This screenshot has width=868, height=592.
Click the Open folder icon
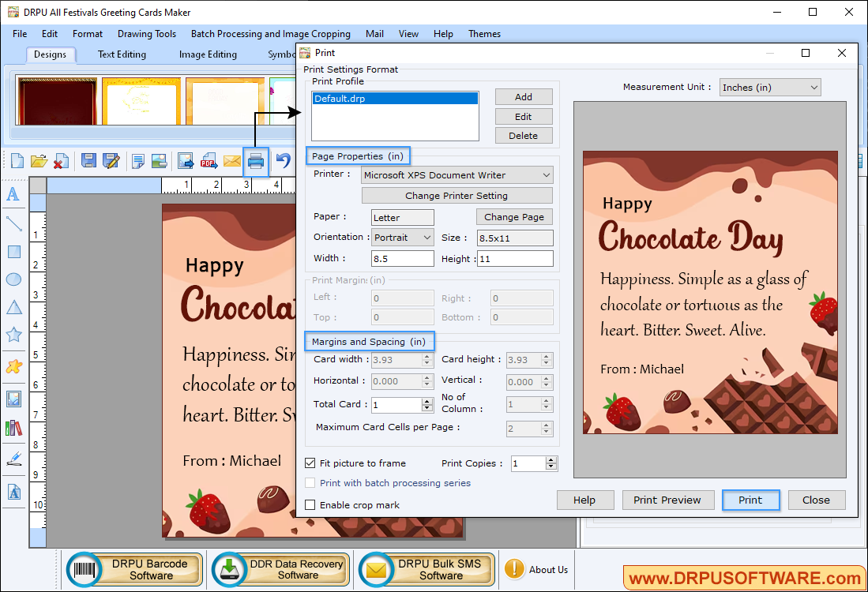[x=39, y=161]
